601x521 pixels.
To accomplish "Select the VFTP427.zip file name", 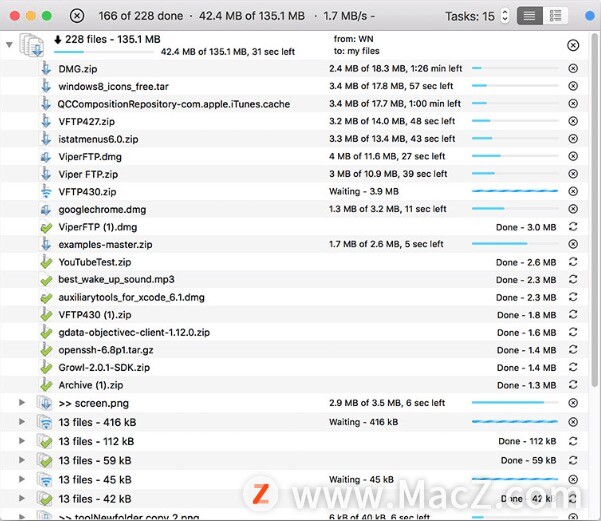I will (x=87, y=122).
